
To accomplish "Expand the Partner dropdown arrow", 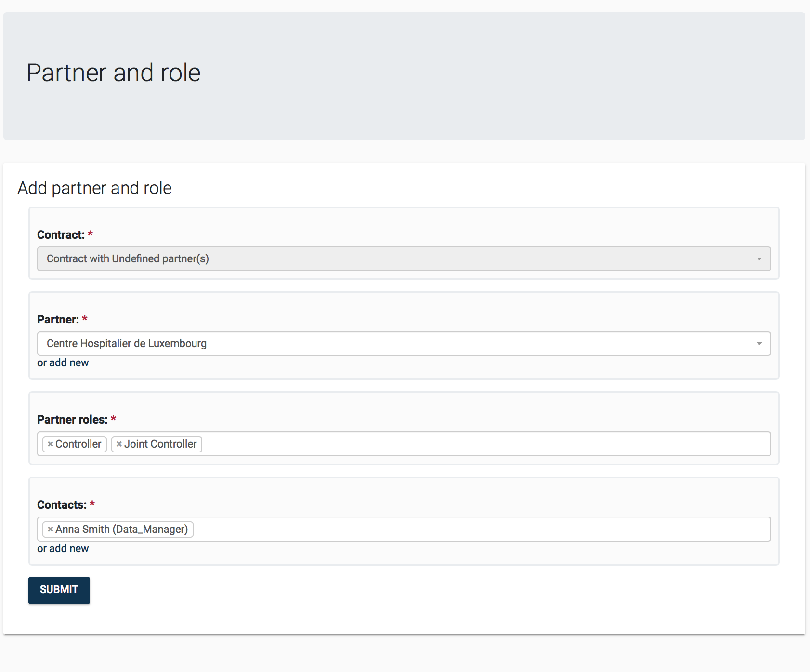I will tap(759, 344).
